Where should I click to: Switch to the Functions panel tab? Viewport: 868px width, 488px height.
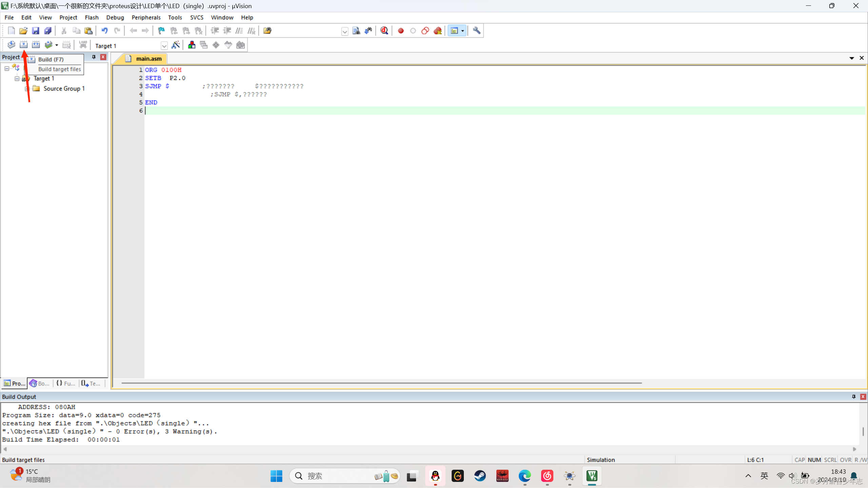[x=66, y=383]
